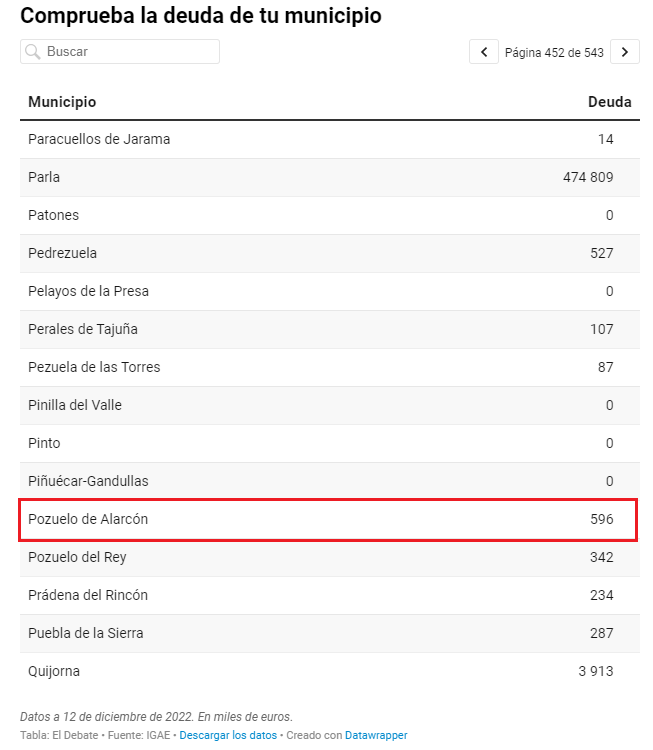Go to the previous page with left chevron
Screen dimensions: 653x750
tap(484, 52)
